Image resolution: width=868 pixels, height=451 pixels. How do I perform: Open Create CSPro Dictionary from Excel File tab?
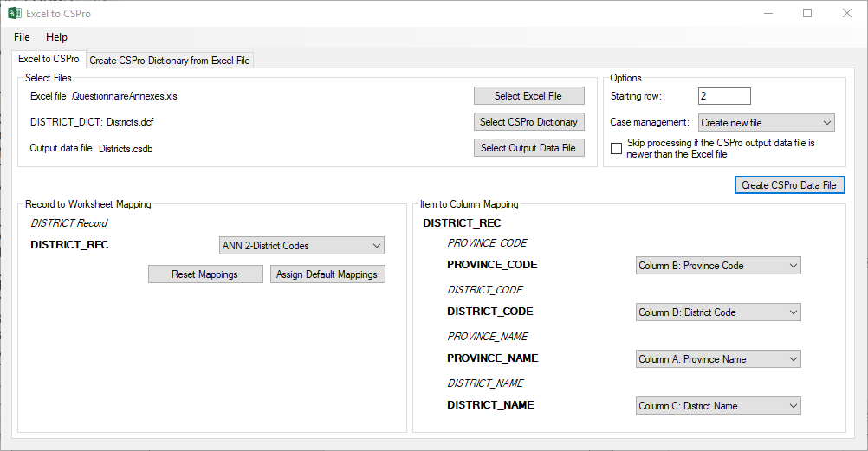pos(170,61)
